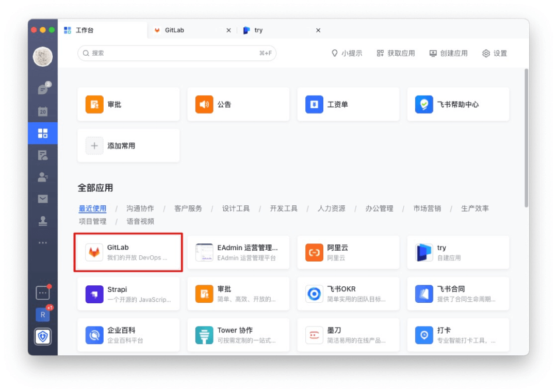Click 创建应用 in the top bar

448,53
